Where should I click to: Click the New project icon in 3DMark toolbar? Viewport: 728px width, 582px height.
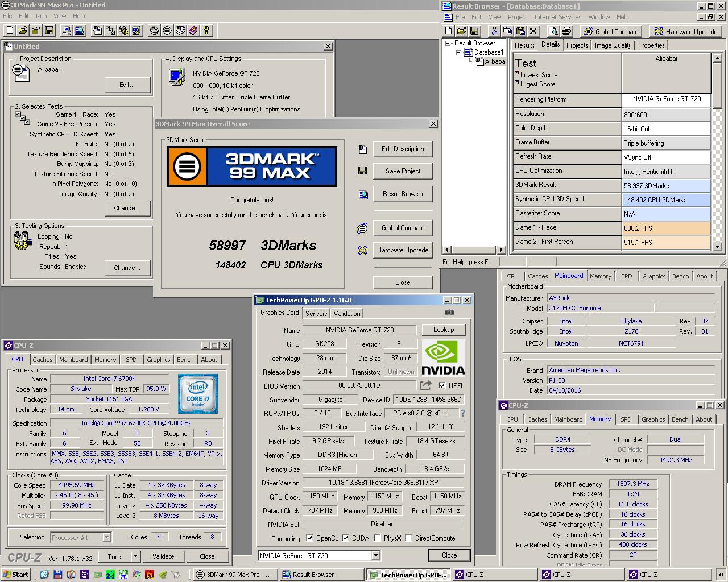pos(10,30)
